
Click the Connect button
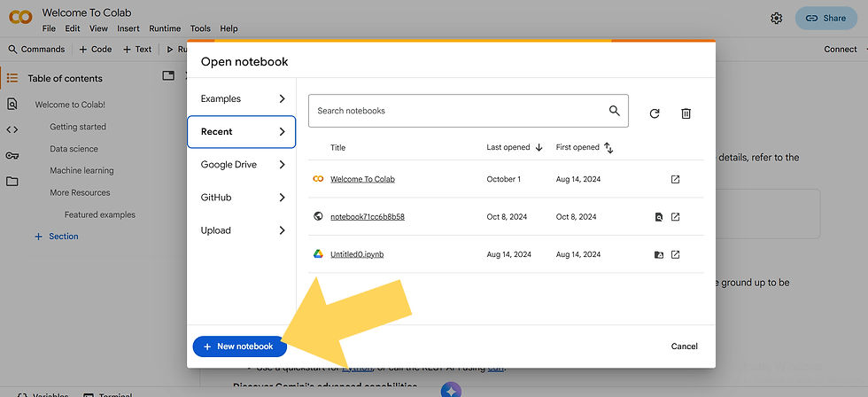tap(841, 50)
